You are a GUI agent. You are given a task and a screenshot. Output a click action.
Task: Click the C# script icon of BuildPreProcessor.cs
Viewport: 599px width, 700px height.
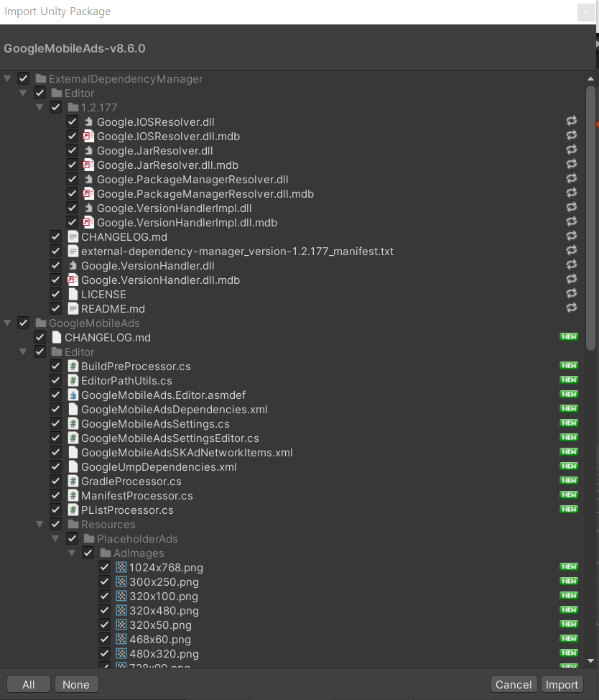tap(73, 367)
